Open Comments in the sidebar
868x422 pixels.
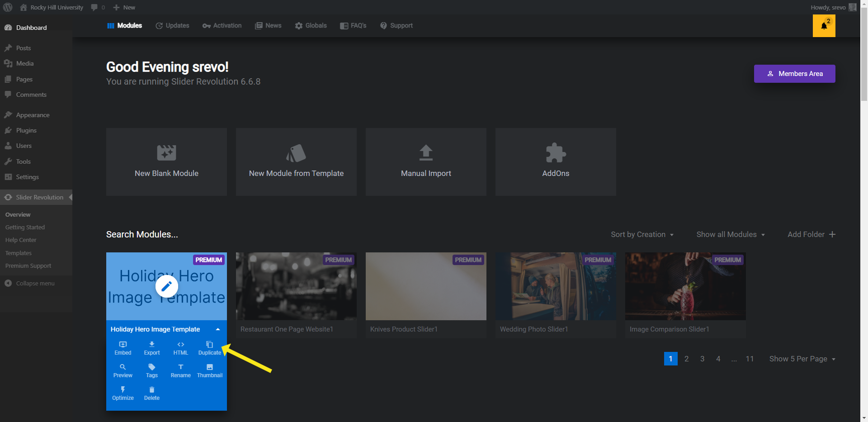coord(36,95)
